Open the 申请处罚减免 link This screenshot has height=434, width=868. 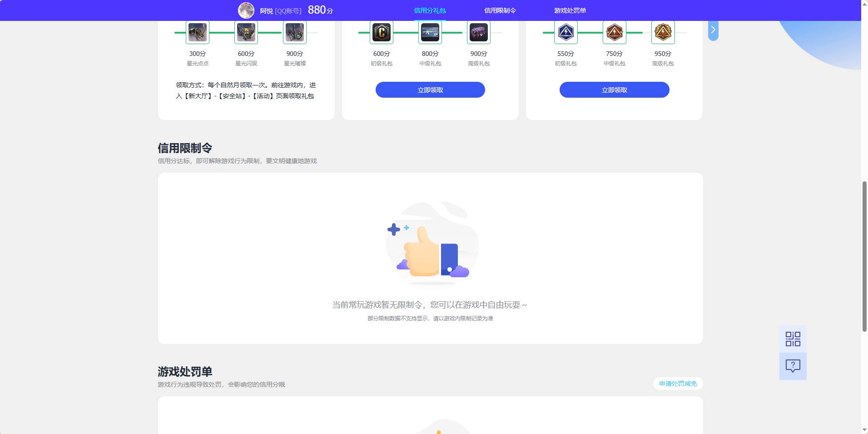(x=678, y=384)
